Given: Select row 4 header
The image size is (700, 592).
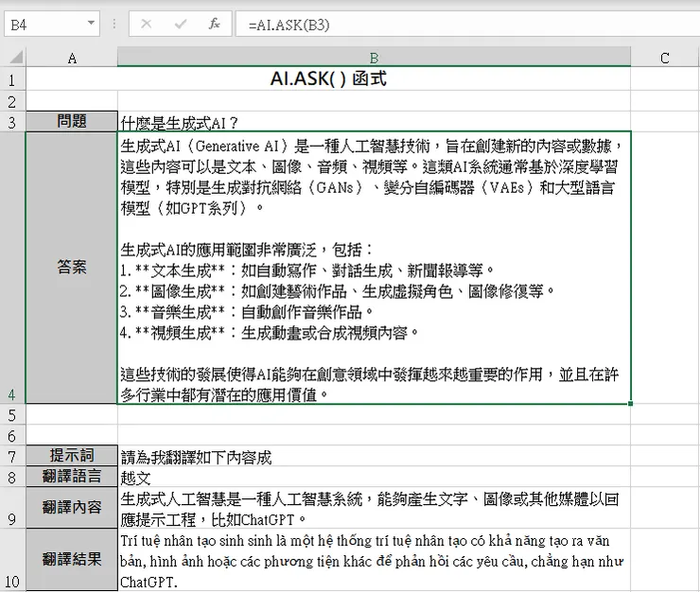Looking at the screenshot, I should (x=12, y=268).
